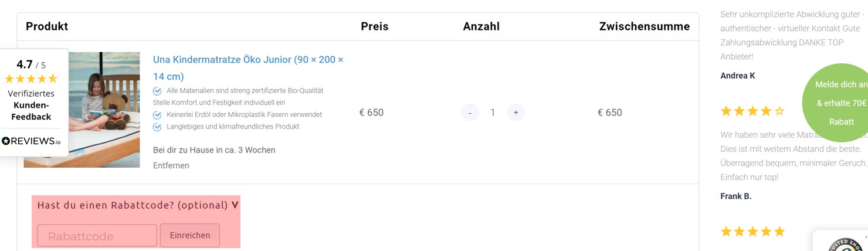Viewport: 868px width, 251px height.
Task: Open the Una Kindermatratze Öko Junior product link
Action: (248, 68)
